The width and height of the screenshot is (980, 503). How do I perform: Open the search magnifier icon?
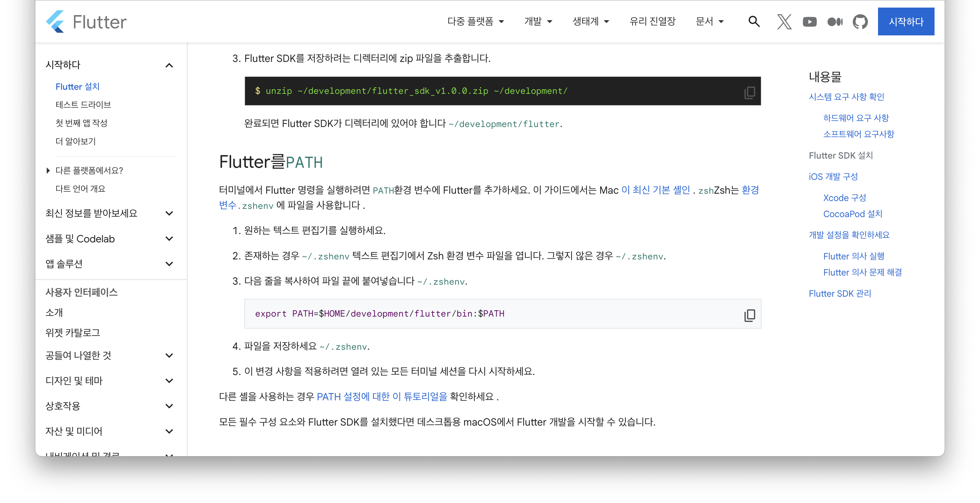tap(754, 22)
